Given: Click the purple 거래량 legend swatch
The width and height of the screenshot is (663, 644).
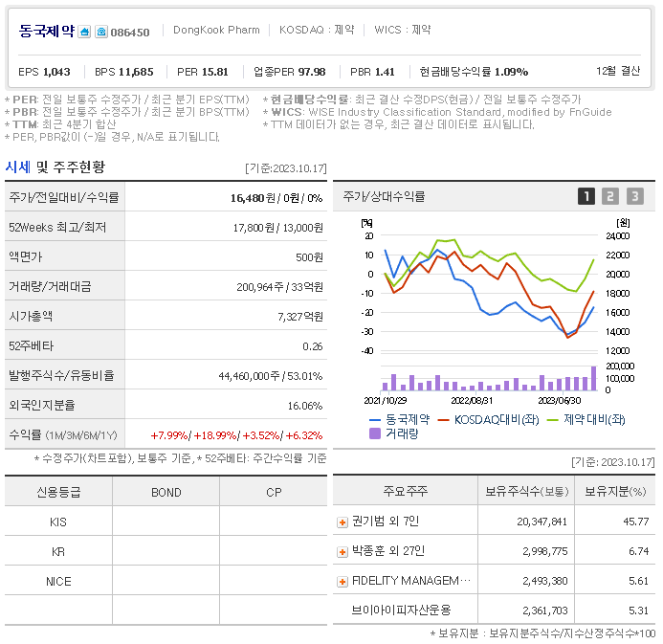Looking at the screenshot, I should pyautogui.click(x=375, y=433).
